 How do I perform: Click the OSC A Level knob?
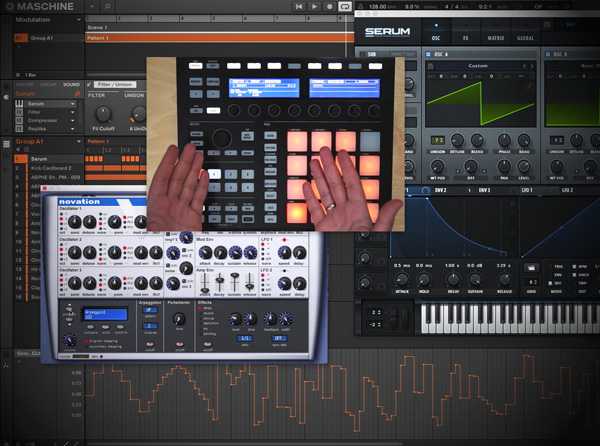523,167
